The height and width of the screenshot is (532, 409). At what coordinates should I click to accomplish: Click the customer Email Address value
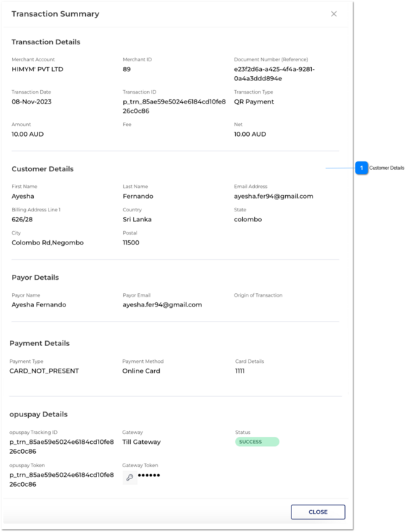273,197
